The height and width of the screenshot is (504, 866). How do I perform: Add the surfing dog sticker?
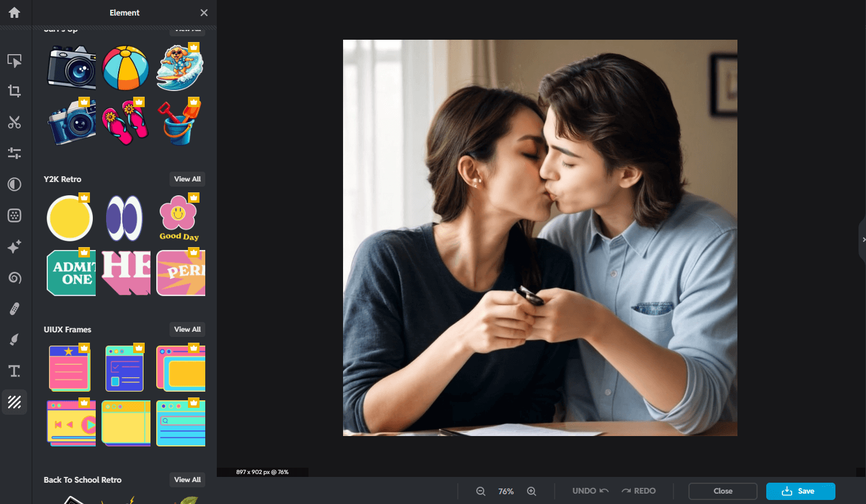click(x=180, y=67)
